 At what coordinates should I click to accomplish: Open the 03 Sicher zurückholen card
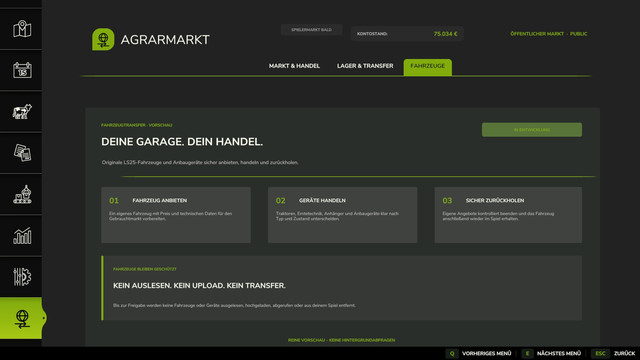pyautogui.click(x=508, y=215)
